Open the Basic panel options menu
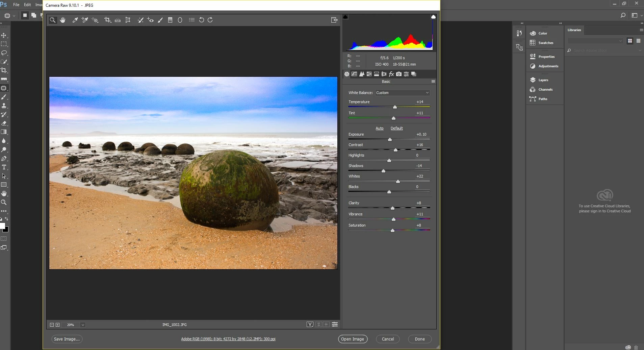 tap(433, 81)
